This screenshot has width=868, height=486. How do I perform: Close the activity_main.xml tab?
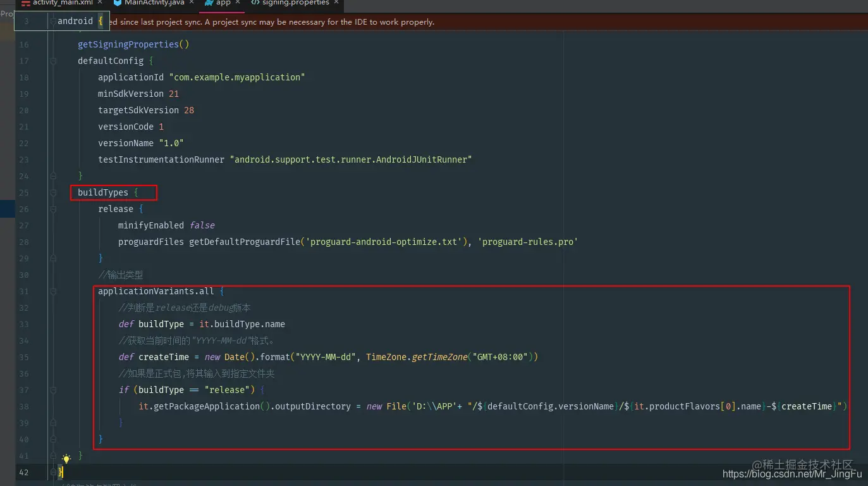tap(100, 3)
